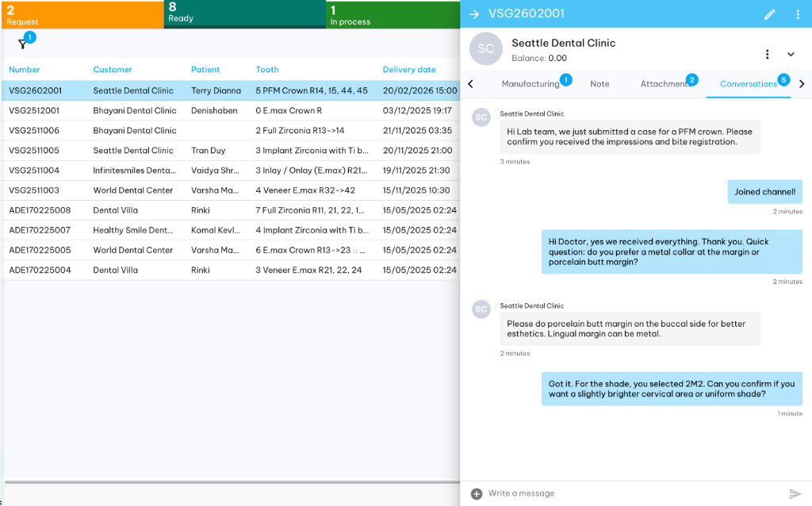The height and width of the screenshot is (506, 812).
Task: Attach content using the plus icon in composer
Action: point(476,493)
